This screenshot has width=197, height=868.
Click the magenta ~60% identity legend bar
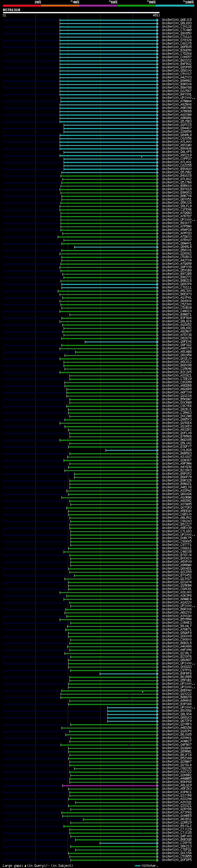click(98, 6)
